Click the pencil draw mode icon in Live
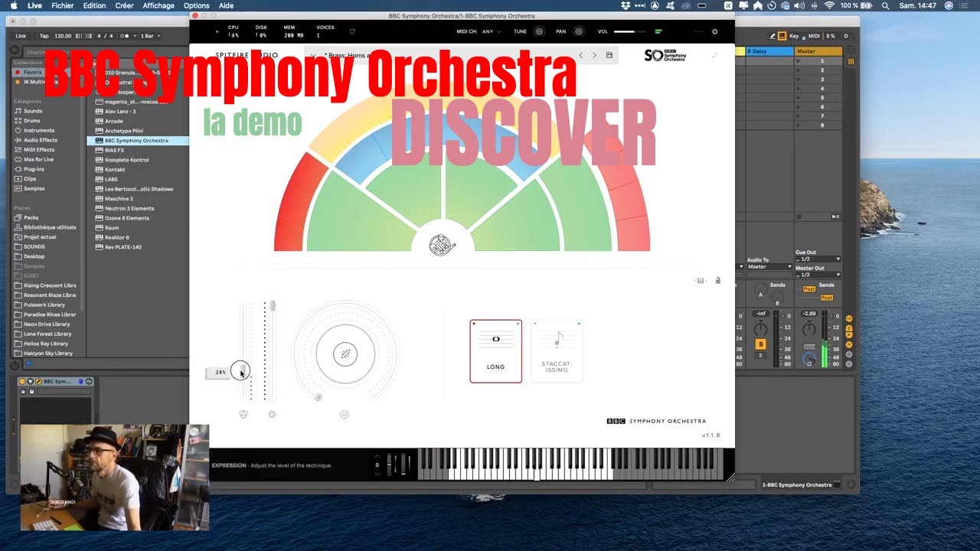The width and height of the screenshot is (980, 551). tap(773, 36)
